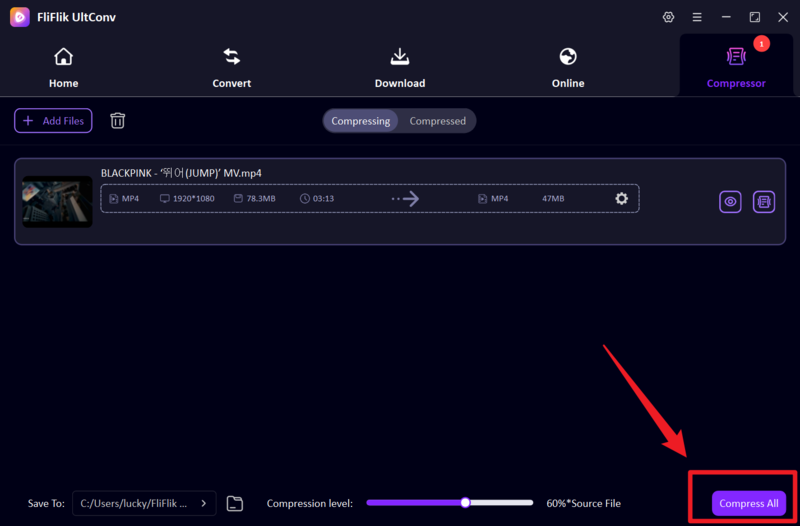Click the Save To path field
This screenshot has height=526, width=800.
point(144,504)
